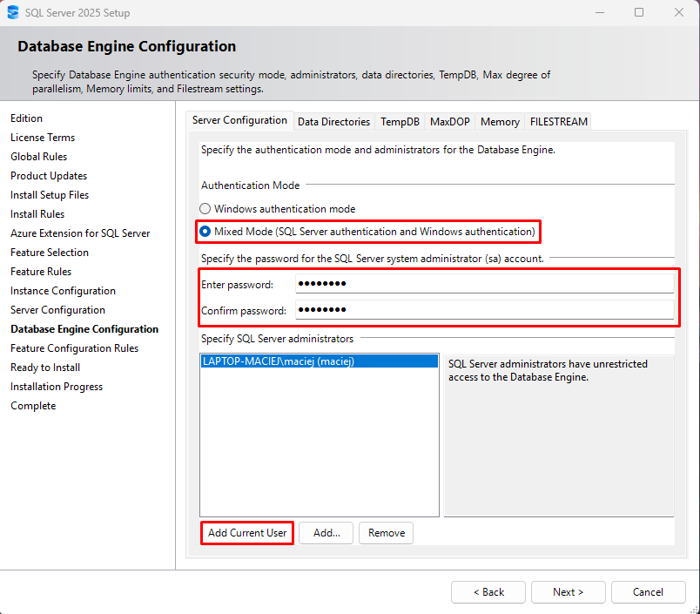Click Product Updates step
700x614 pixels.
tap(49, 176)
